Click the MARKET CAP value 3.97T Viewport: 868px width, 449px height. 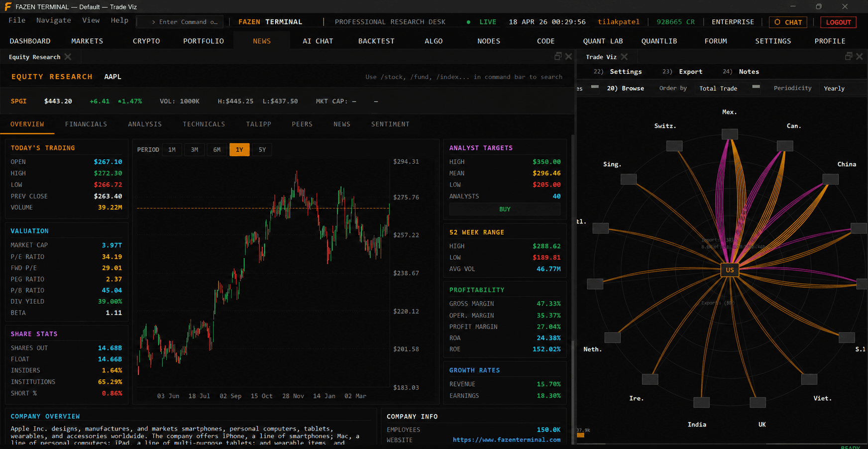click(112, 245)
